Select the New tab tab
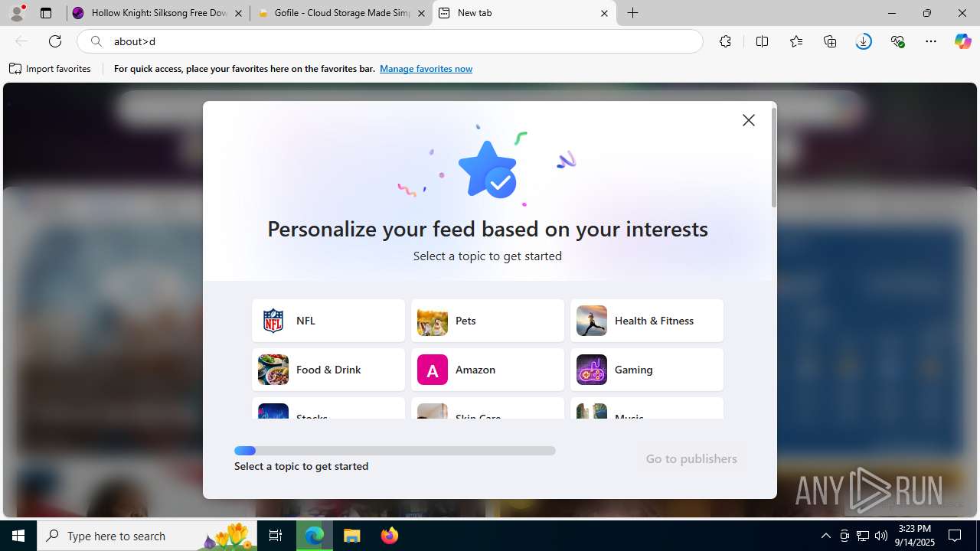Screen dimensions: 980x551 (524, 13)
